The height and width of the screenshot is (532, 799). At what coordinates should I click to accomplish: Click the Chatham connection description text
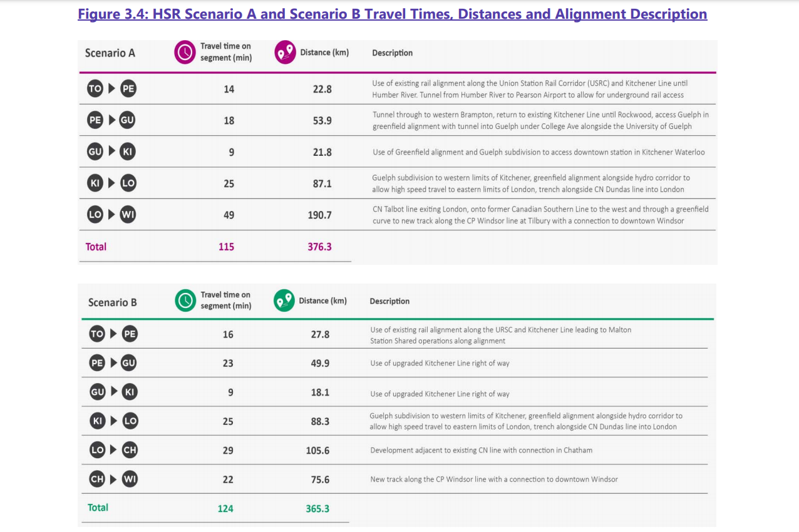pos(481,451)
